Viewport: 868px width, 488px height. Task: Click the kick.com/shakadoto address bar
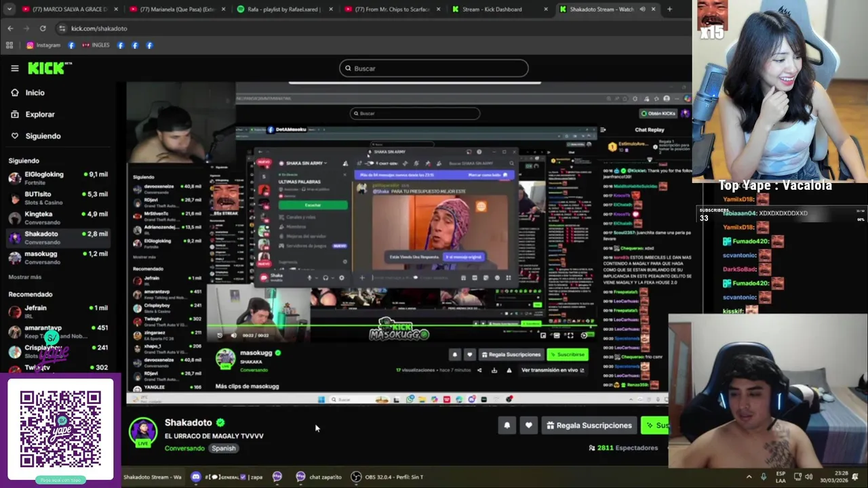click(99, 28)
